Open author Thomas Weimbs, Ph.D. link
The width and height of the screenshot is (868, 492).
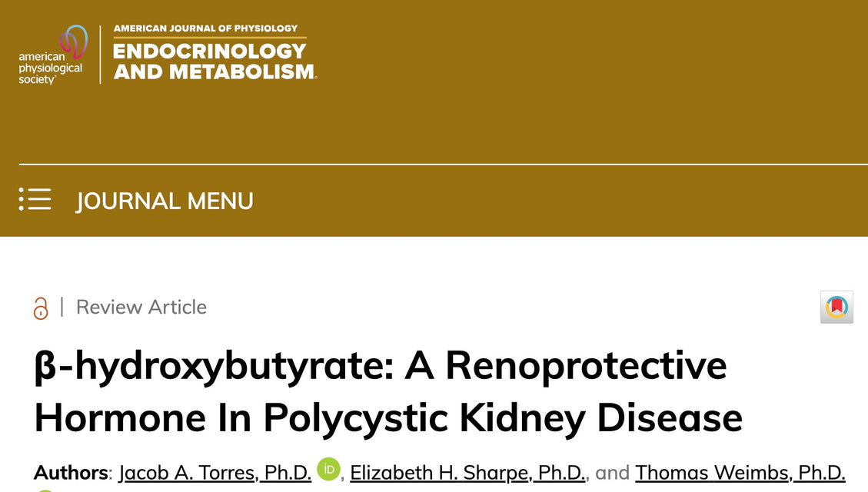(740, 473)
